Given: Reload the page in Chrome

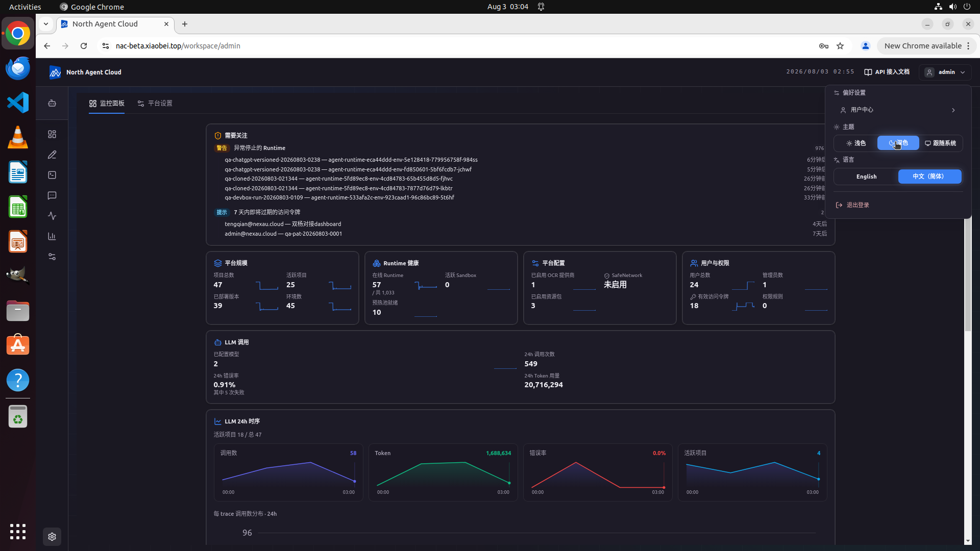Looking at the screenshot, I should pos(84,46).
